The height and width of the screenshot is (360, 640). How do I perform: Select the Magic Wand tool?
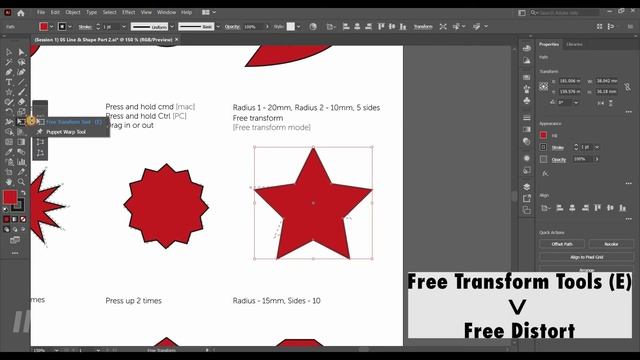tap(9, 62)
